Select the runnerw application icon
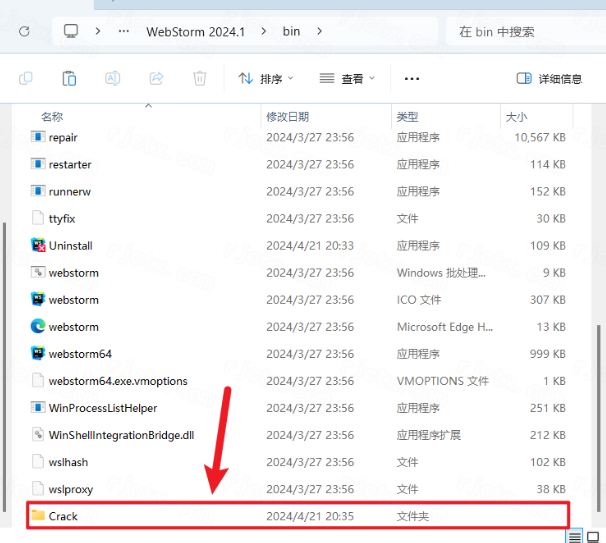Viewport: 606px width, 543px height. tap(38, 191)
